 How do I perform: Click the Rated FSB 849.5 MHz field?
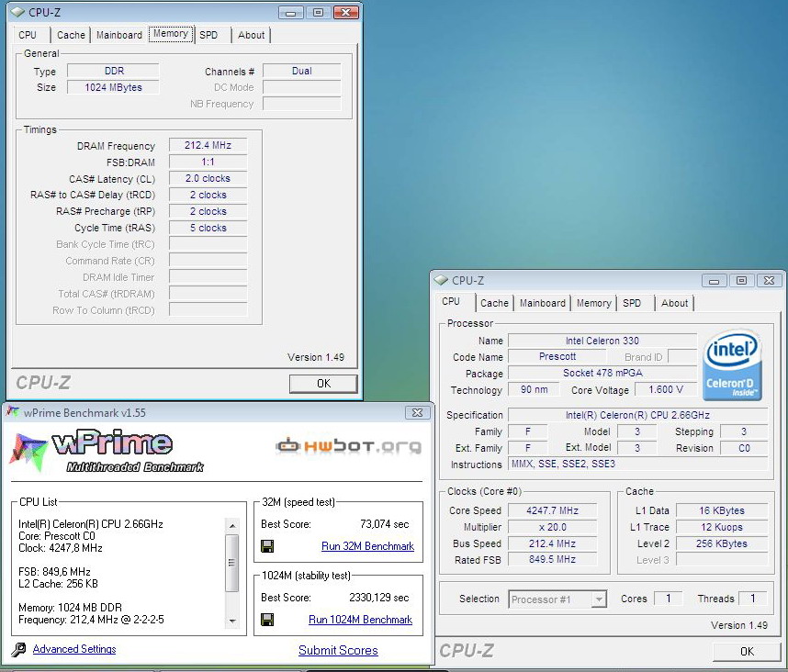tap(552, 559)
